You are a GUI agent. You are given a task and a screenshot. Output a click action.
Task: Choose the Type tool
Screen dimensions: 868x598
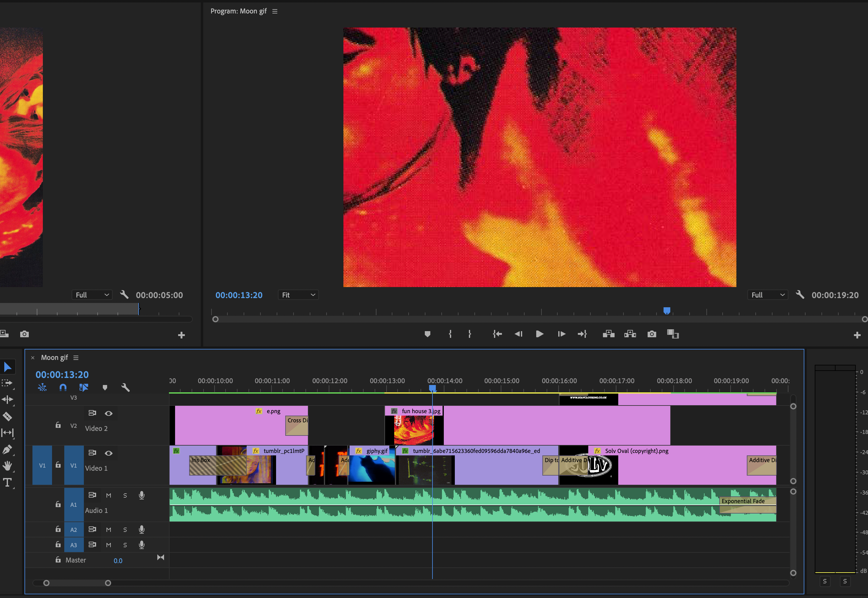click(x=7, y=482)
